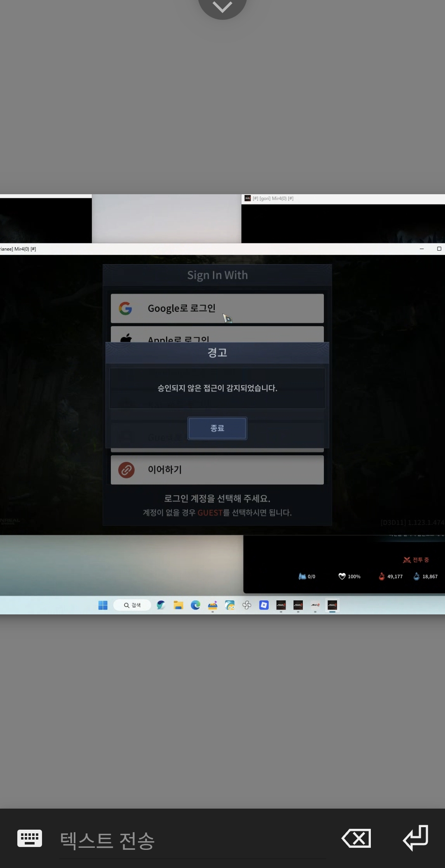The image size is (445, 868).
Task: Launch Microsoft Edge from taskbar
Action: click(x=195, y=605)
